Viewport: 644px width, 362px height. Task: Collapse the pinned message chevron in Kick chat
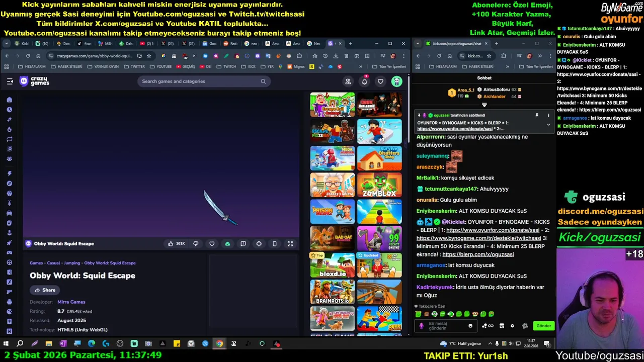(x=548, y=125)
